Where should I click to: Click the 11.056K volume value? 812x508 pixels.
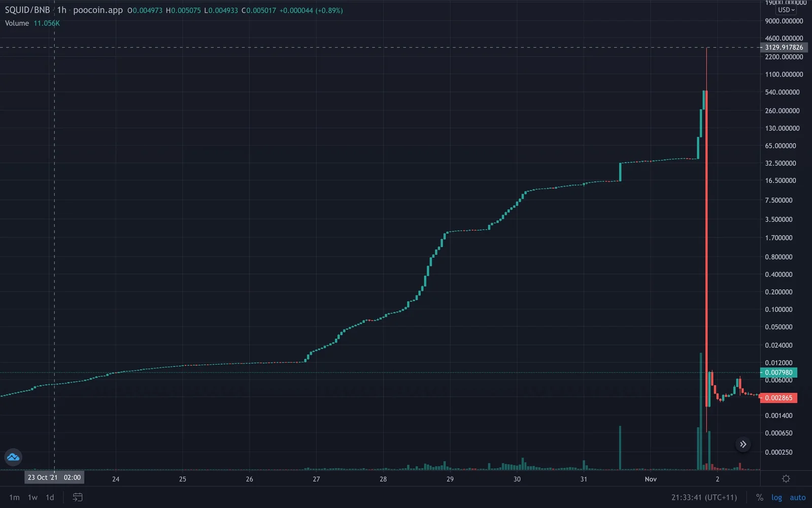click(x=47, y=23)
